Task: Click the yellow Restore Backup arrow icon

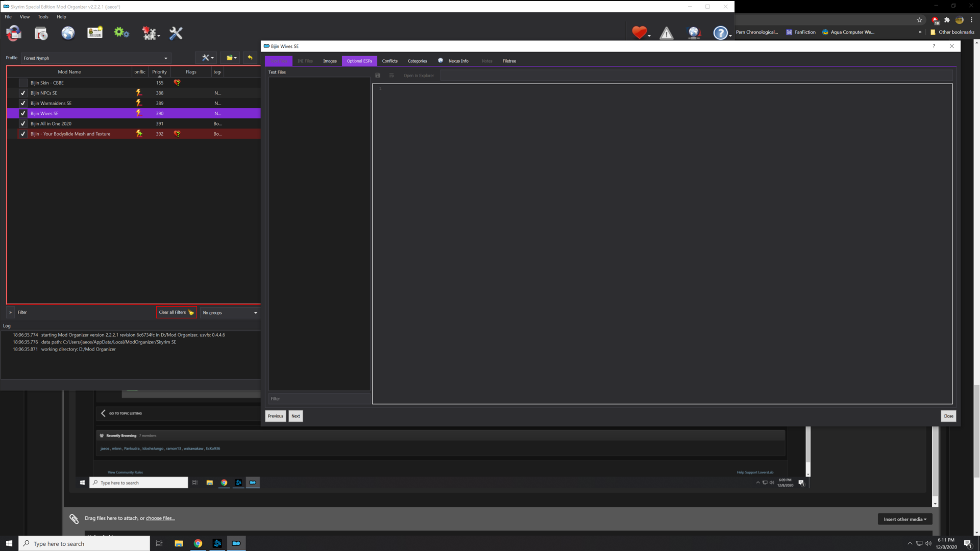Action: point(250,58)
